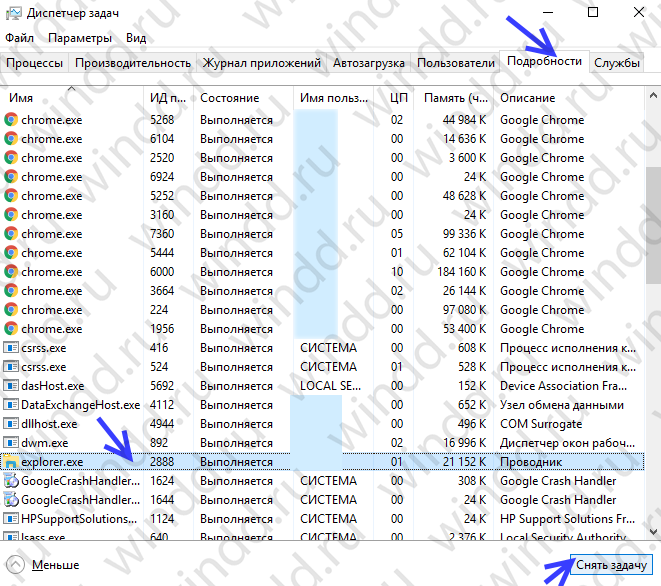Switch to the Процессы tab
The height and width of the screenshot is (586, 661).
(35, 63)
